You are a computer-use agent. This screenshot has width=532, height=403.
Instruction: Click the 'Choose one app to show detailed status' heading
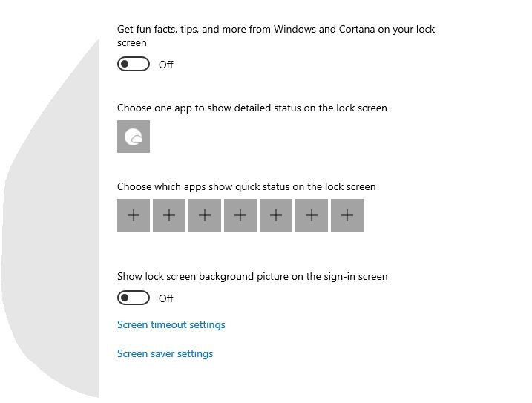(252, 108)
